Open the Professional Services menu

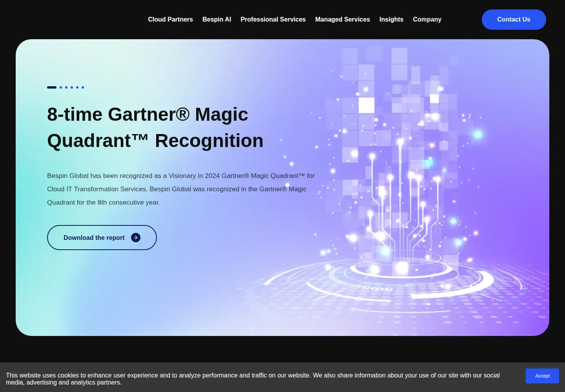pos(273,19)
